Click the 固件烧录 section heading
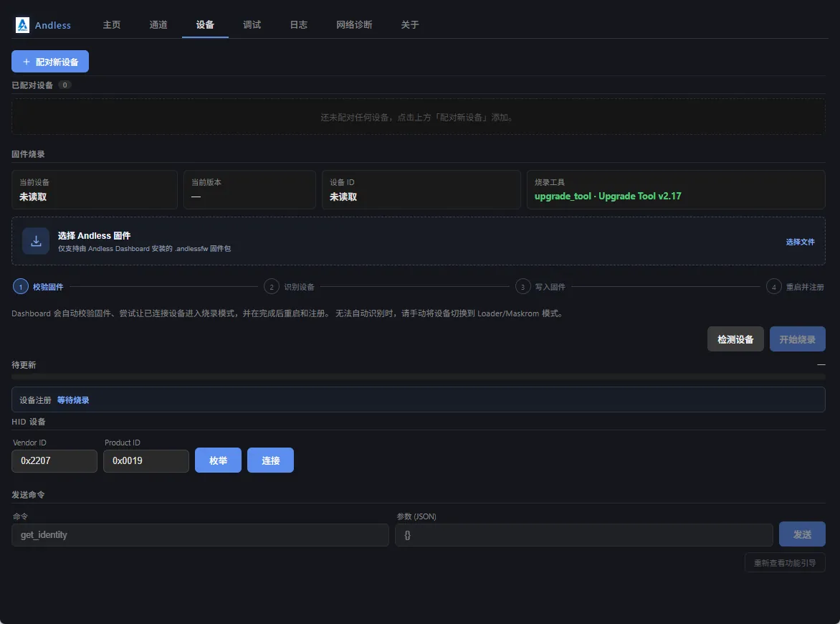The image size is (840, 624). 29,154
